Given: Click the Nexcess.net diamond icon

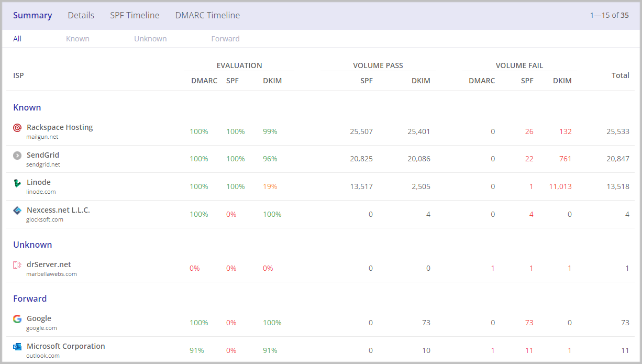Looking at the screenshot, I should pos(17,211).
